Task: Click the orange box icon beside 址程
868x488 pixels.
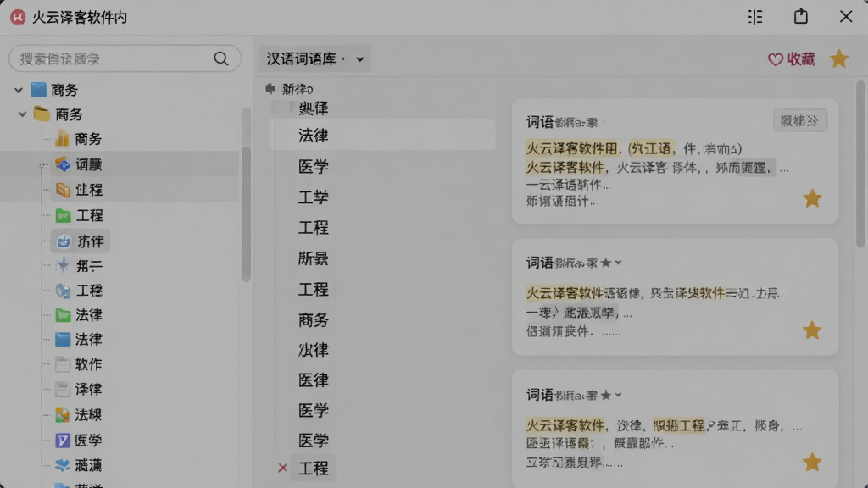Action: click(63, 190)
